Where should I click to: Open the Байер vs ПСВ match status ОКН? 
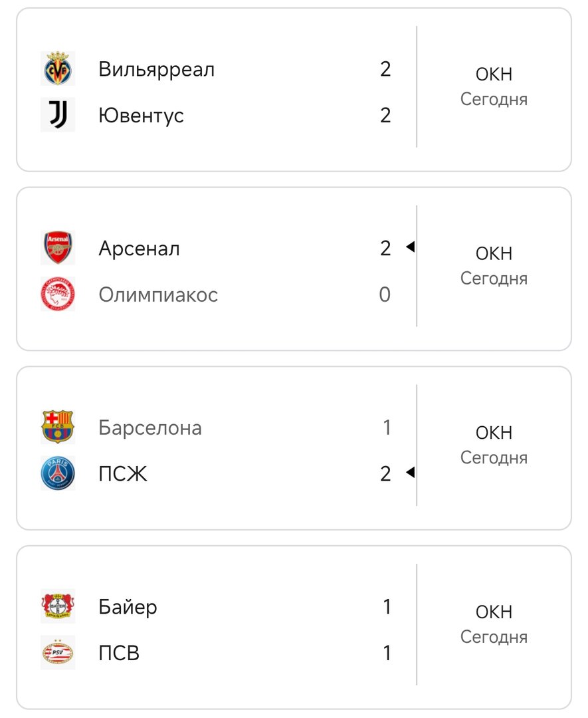tap(494, 612)
